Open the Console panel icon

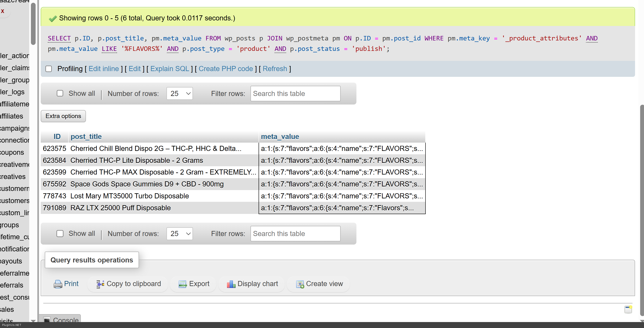(x=47, y=320)
